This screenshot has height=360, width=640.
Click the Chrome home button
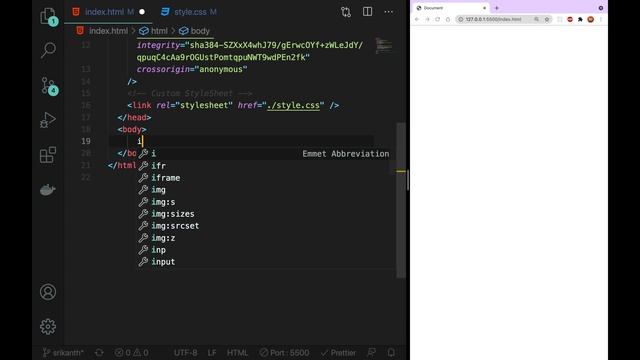coord(448,19)
